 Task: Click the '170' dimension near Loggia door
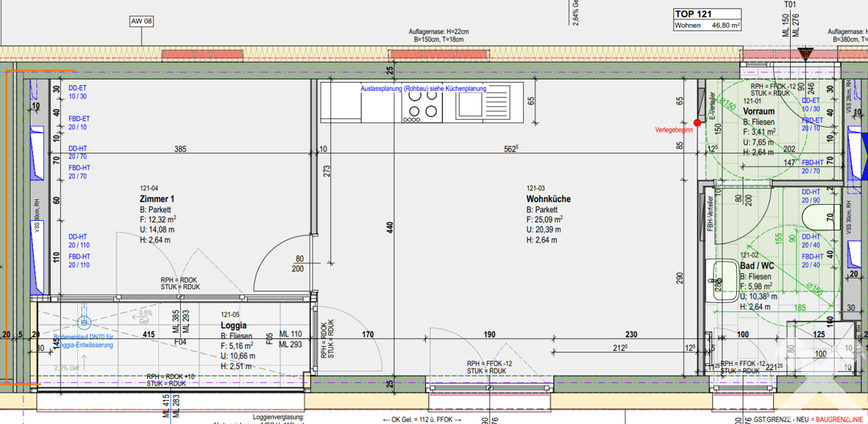coord(368,334)
